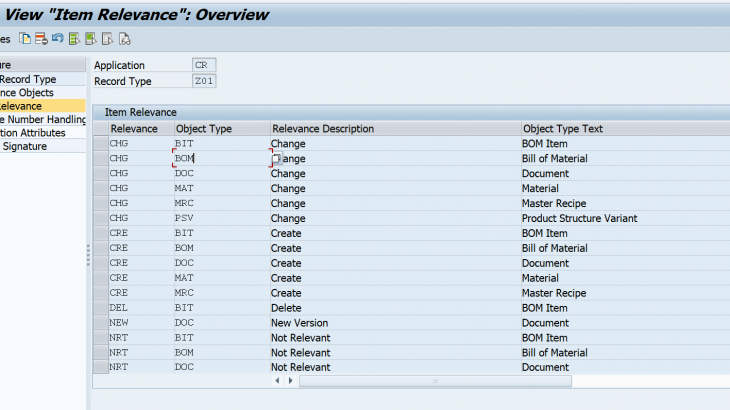This screenshot has width=730, height=410.
Task: Click the Relevance column header
Action: pos(141,128)
